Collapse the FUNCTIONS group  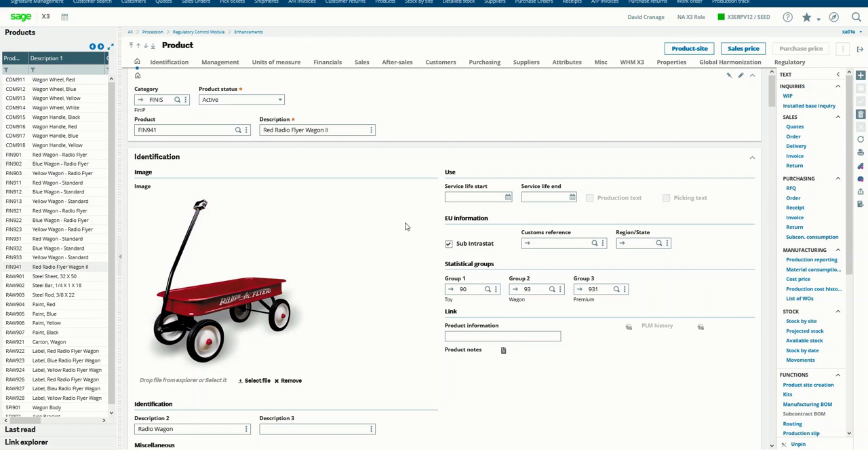click(837, 375)
